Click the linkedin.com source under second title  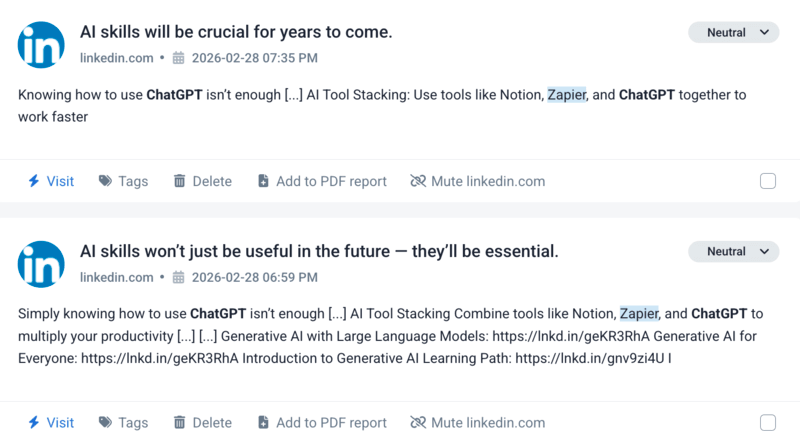point(116,277)
